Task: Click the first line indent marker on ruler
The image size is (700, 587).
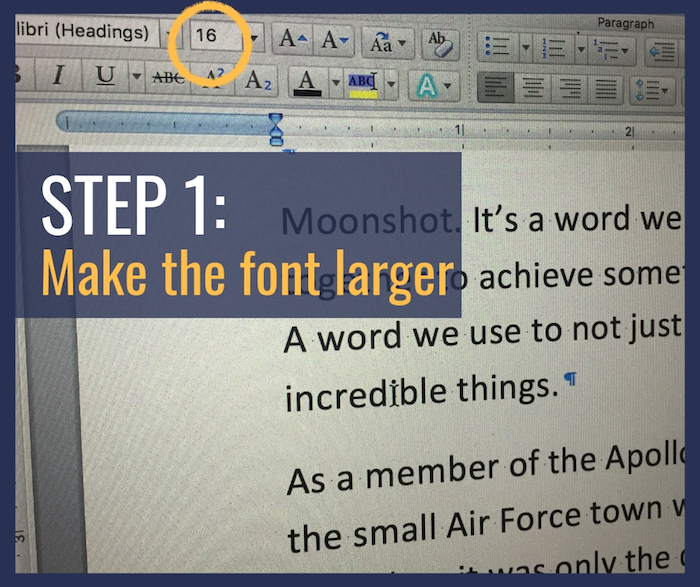Action: 276,121
